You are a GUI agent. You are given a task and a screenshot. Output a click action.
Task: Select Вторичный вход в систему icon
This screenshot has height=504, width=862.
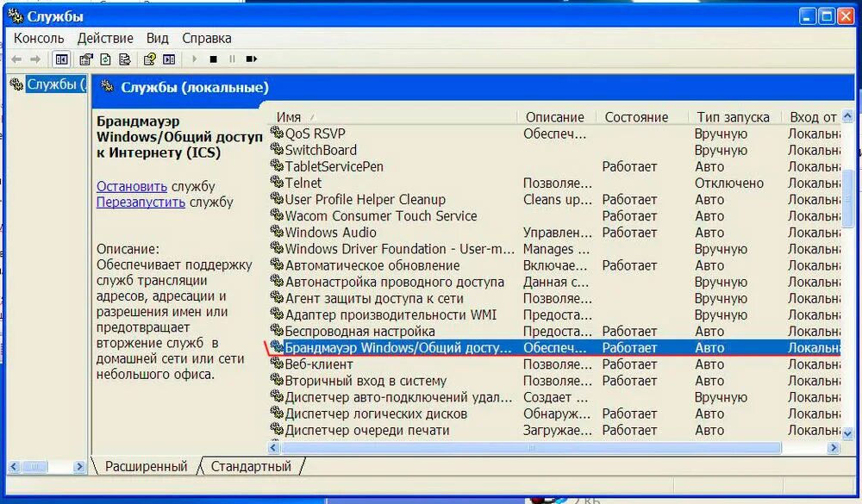coord(277,380)
